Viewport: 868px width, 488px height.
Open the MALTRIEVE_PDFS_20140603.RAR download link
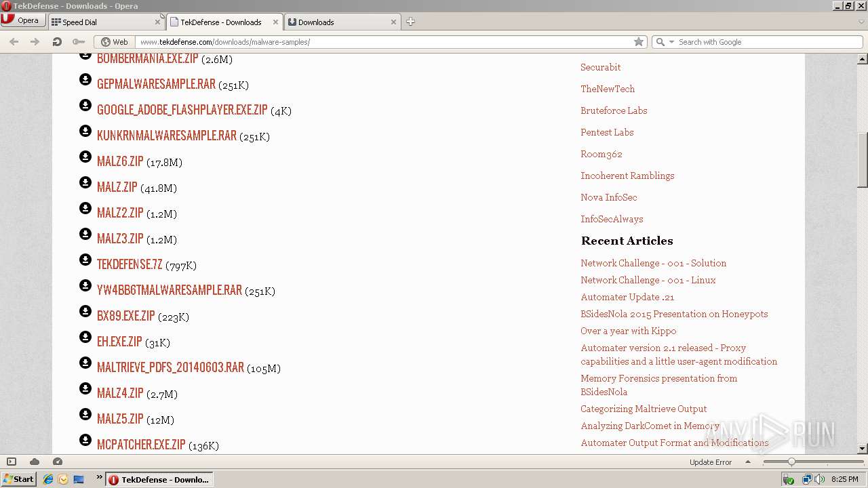170,367
